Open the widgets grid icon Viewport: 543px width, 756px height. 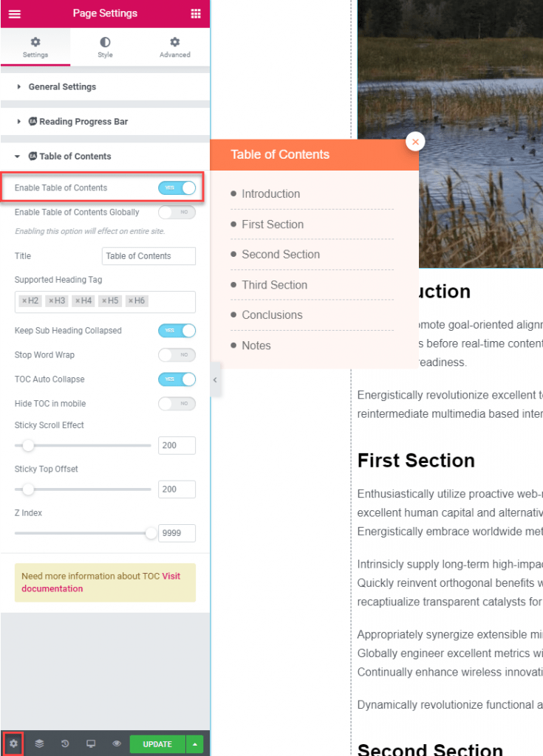click(196, 13)
